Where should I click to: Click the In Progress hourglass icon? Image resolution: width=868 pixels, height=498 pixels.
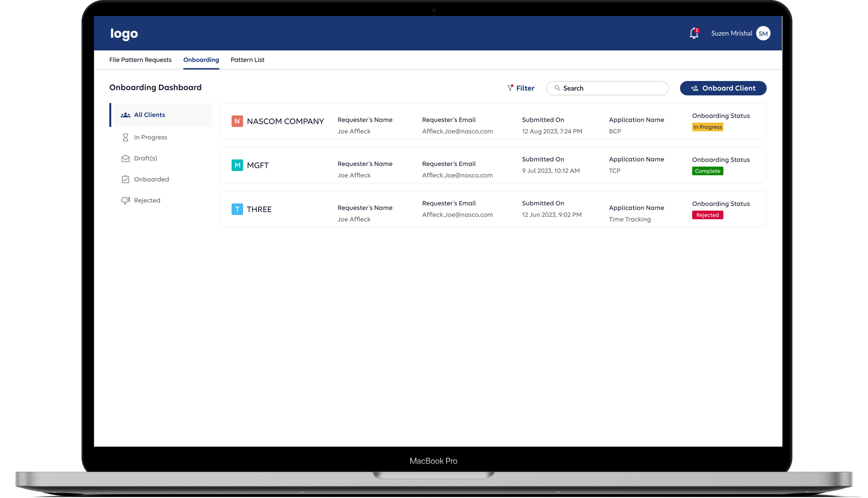[x=125, y=137]
